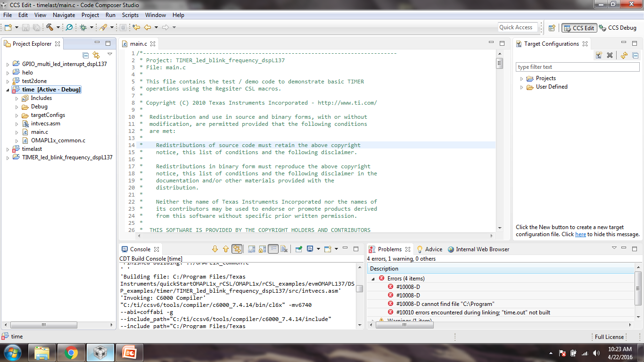Collapse the time [Active - Debug] project
The width and height of the screenshot is (644, 362).
pos(8,90)
